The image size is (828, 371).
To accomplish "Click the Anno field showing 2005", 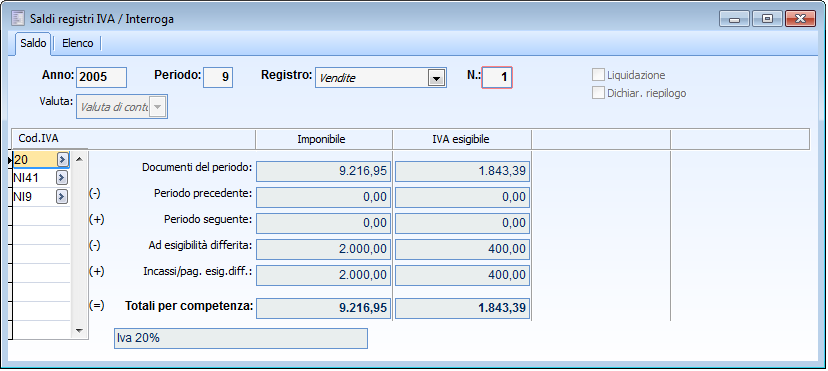I will click(x=101, y=78).
